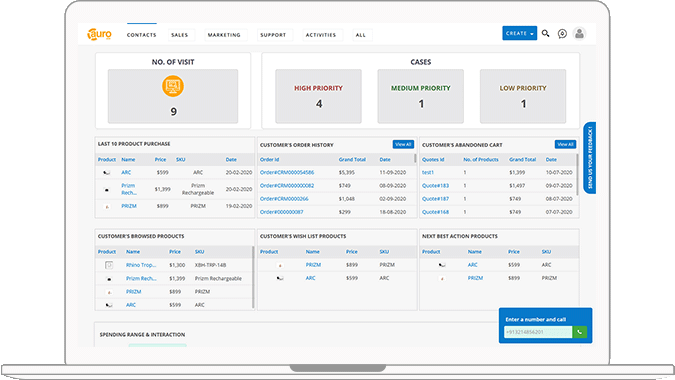This screenshot has height=380, width=675.
Task: Switch to the Support tab
Action: coord(273,35)
